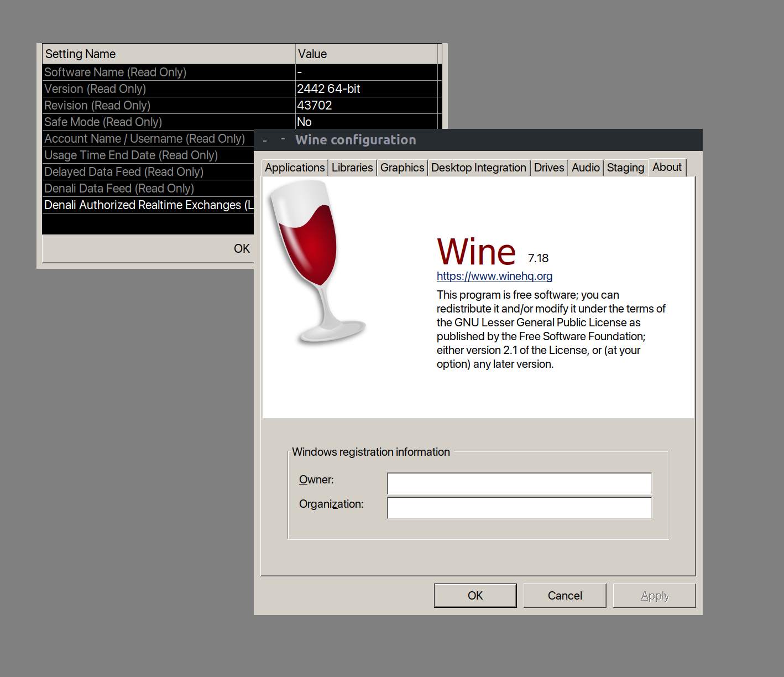784x677 pixels.
Task: Click the Wine configuration title text
Action: coord(356,140)
